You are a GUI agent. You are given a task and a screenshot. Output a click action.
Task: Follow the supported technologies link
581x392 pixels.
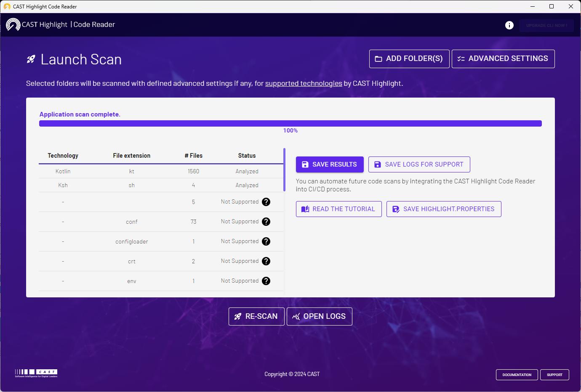tap(304, 83)
